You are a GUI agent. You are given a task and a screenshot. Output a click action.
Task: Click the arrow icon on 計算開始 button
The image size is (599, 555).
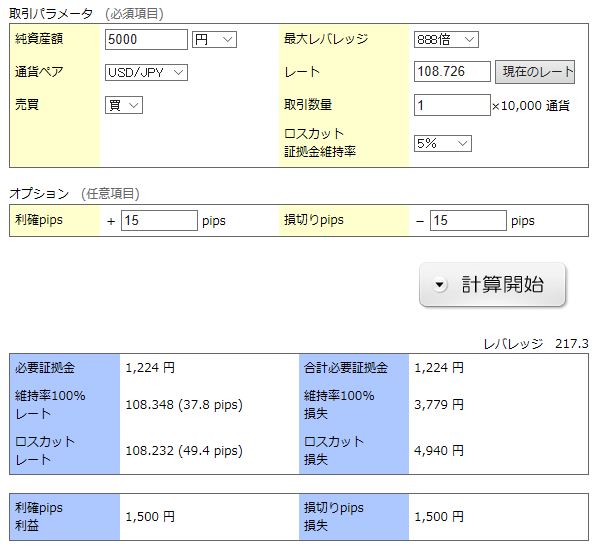coord(440,285)
